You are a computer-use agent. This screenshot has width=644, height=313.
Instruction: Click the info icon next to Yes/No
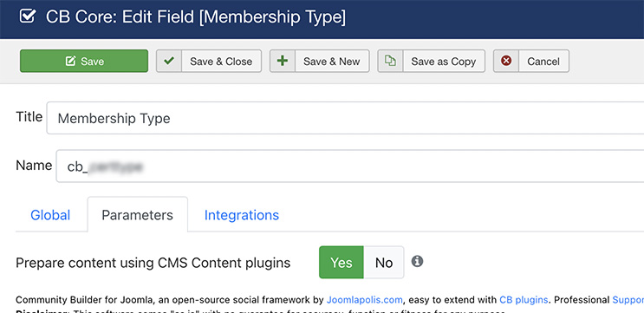pyautogui.click(x=417, y=261)
